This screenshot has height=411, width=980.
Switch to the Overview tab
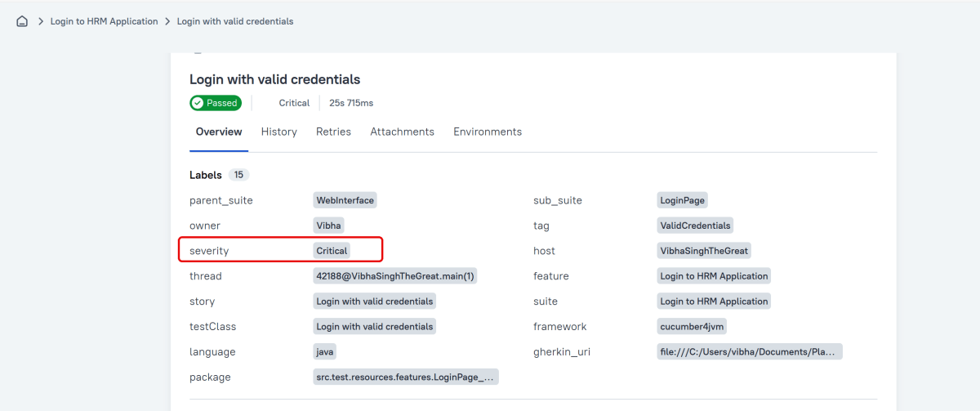pos(219,132)
